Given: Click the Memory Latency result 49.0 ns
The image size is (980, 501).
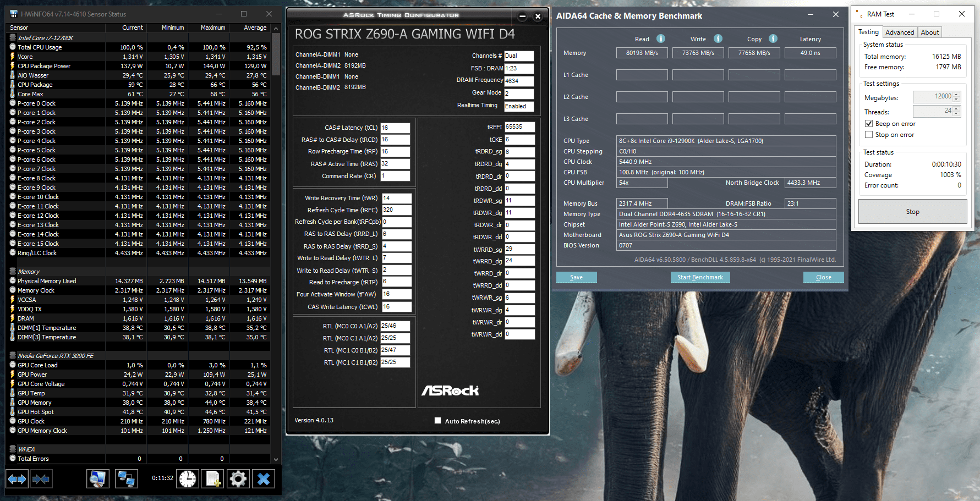Looking at the screenshot, I should tap(811, 53).
